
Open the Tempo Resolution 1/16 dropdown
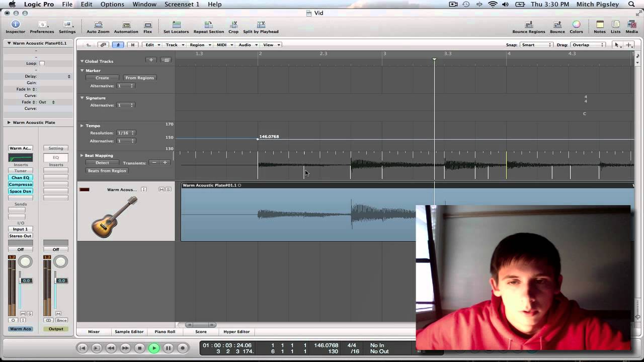(125, 133)
